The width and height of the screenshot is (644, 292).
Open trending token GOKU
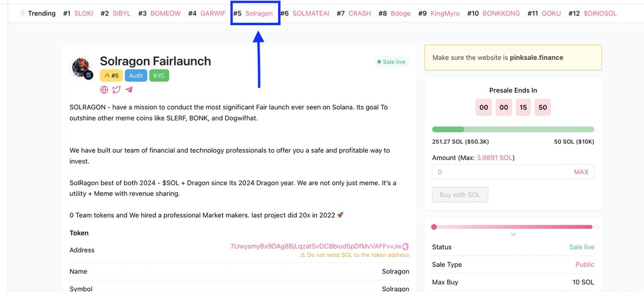(551, 13)
